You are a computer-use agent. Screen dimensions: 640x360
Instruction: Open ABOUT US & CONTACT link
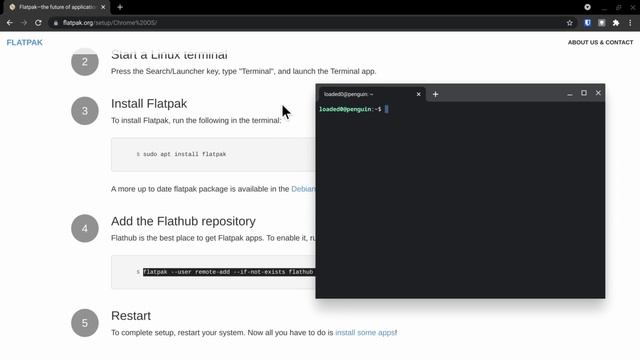(x=600, y=42)
